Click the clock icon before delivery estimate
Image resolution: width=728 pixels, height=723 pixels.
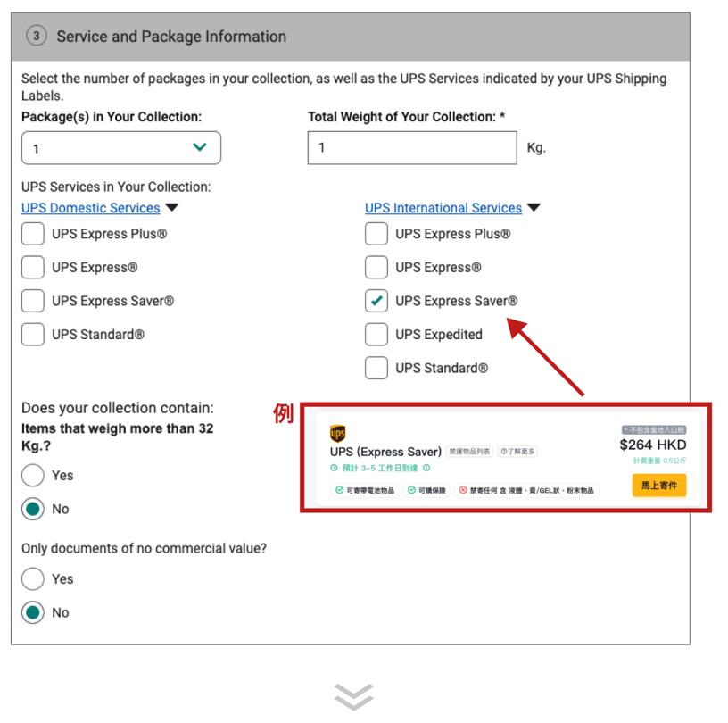[x=335, y=468]
